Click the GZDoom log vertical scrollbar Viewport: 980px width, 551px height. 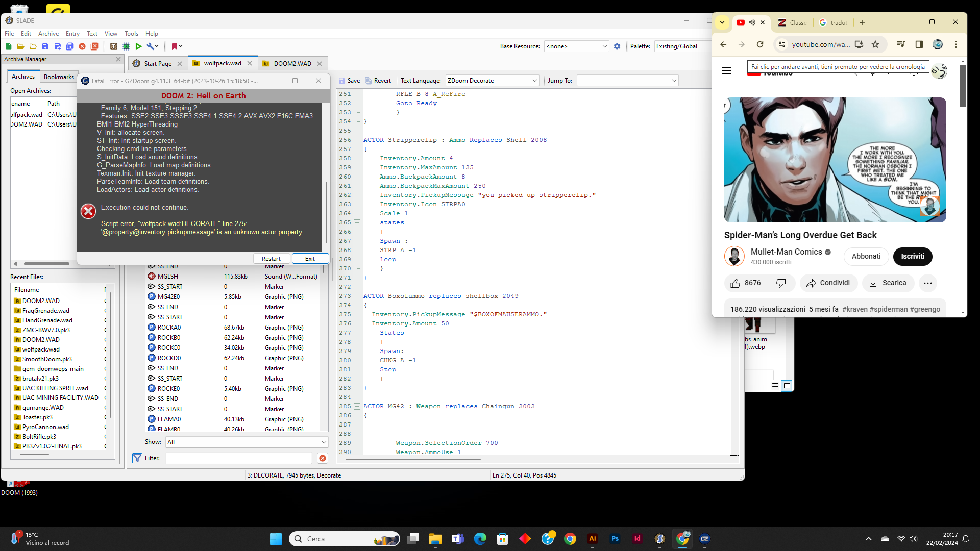[x=326, y=211]
